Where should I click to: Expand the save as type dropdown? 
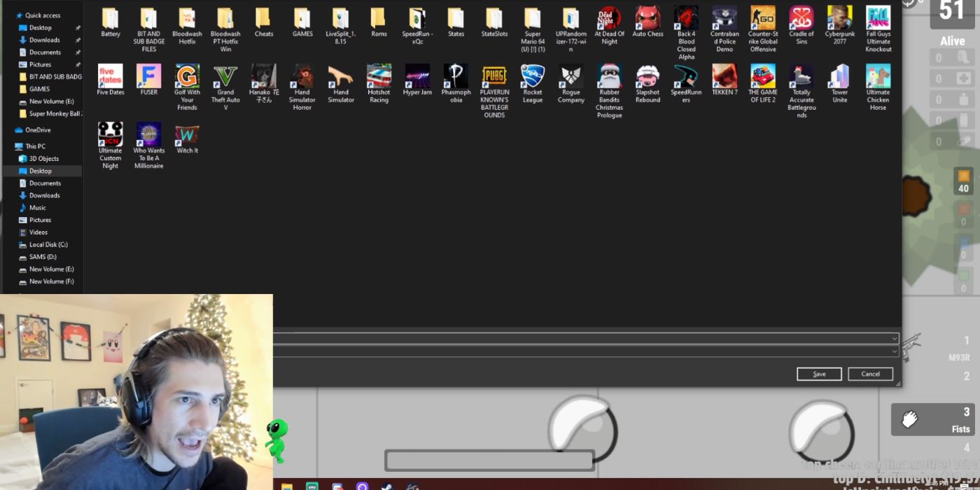[894, 351]
